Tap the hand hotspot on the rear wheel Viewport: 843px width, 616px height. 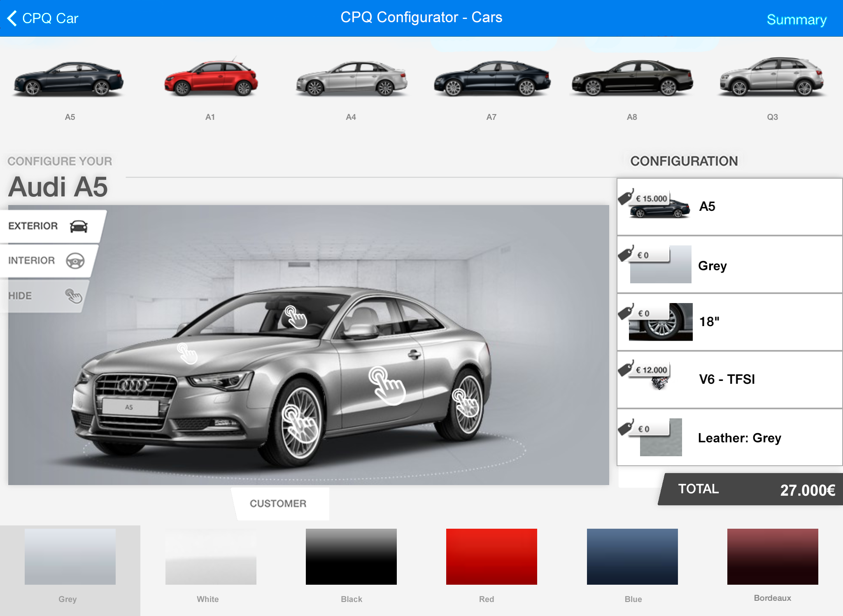465,403
